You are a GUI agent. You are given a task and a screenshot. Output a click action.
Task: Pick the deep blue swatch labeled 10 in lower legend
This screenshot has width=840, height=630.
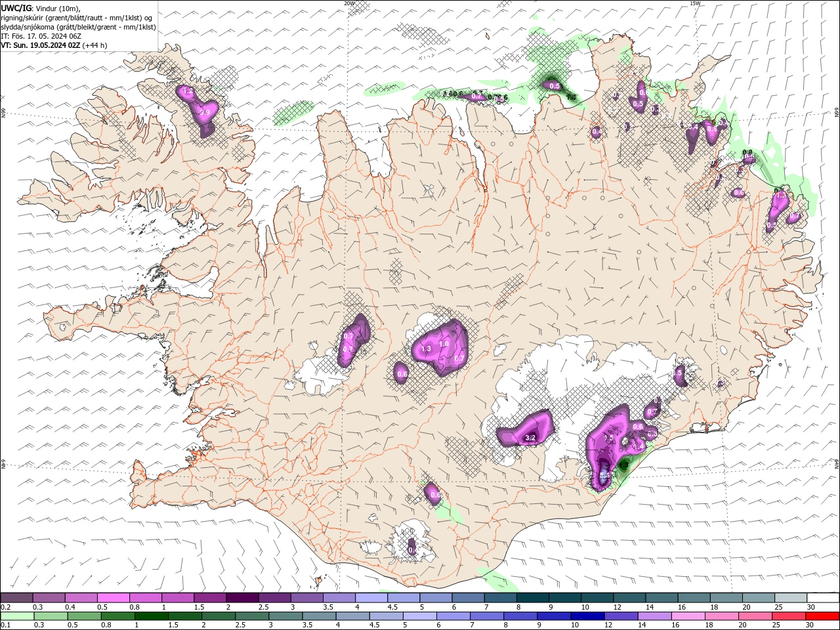click(x=588, y=616)
